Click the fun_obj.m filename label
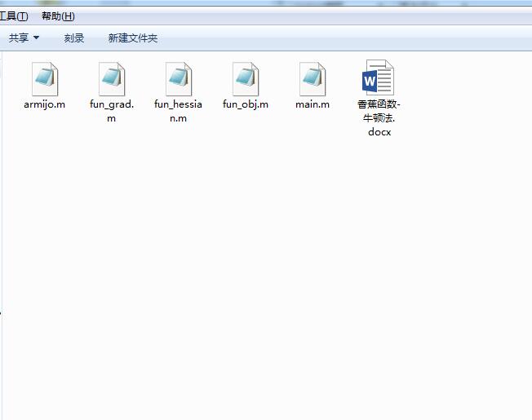 (x=246, y=104)
